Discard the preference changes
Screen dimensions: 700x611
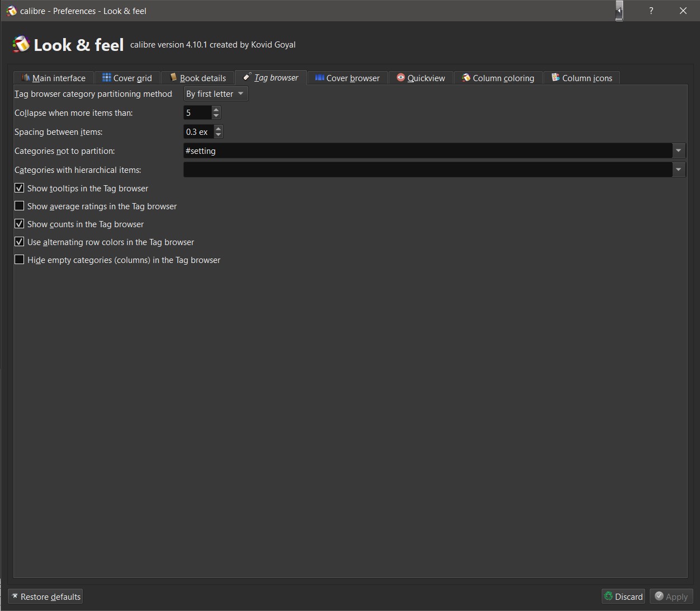coord(623,596)
